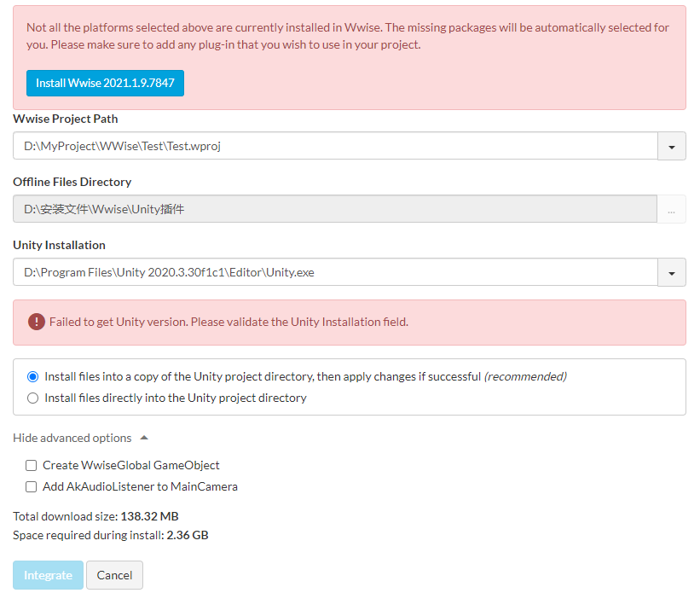Click the red error exclamation icon
700x593 pixels.
(x=36, y=322)
